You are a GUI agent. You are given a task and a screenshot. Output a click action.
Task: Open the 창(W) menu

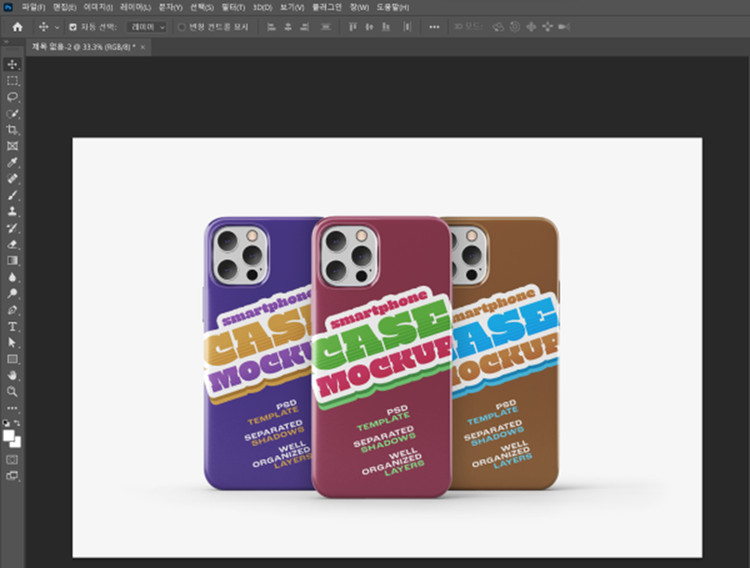tap(359, 7)
